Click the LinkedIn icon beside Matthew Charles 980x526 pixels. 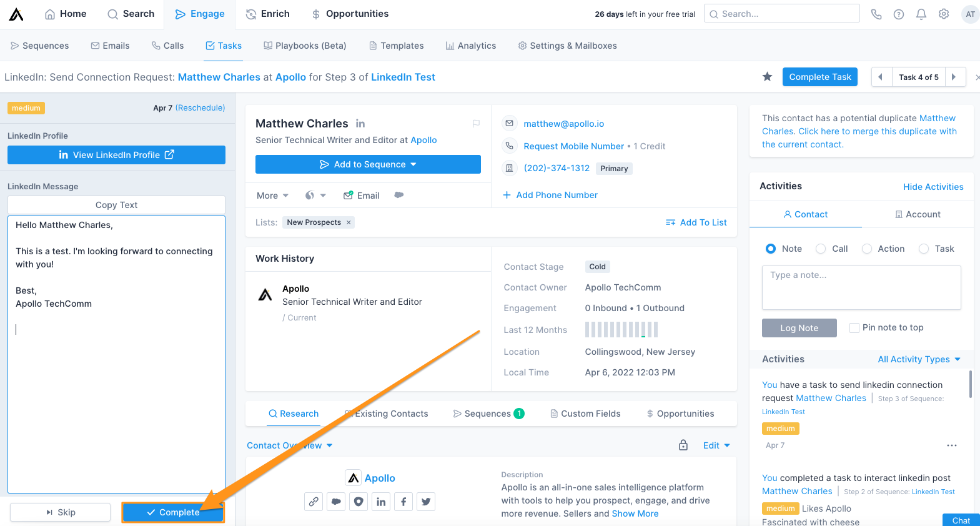pos(360,124)
